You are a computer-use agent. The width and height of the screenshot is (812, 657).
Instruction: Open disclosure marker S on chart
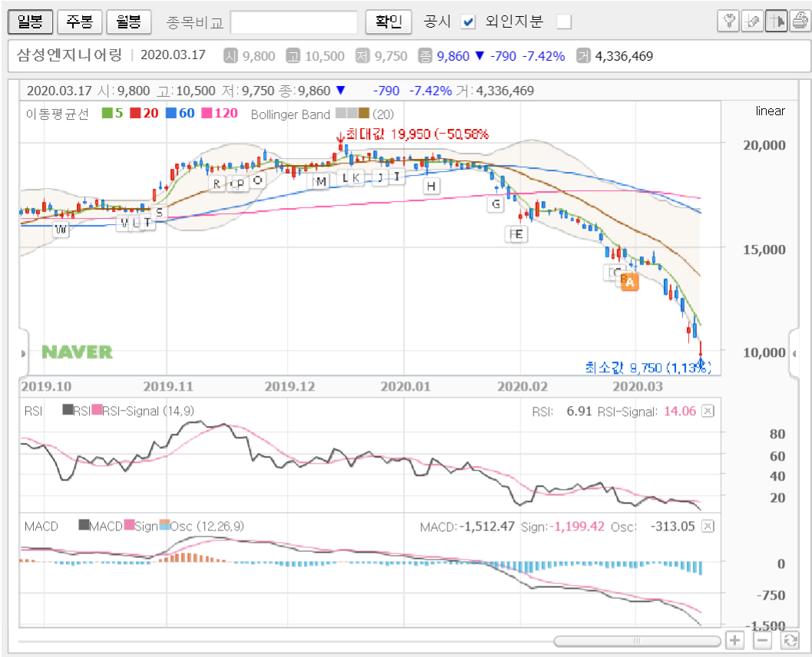160,213
